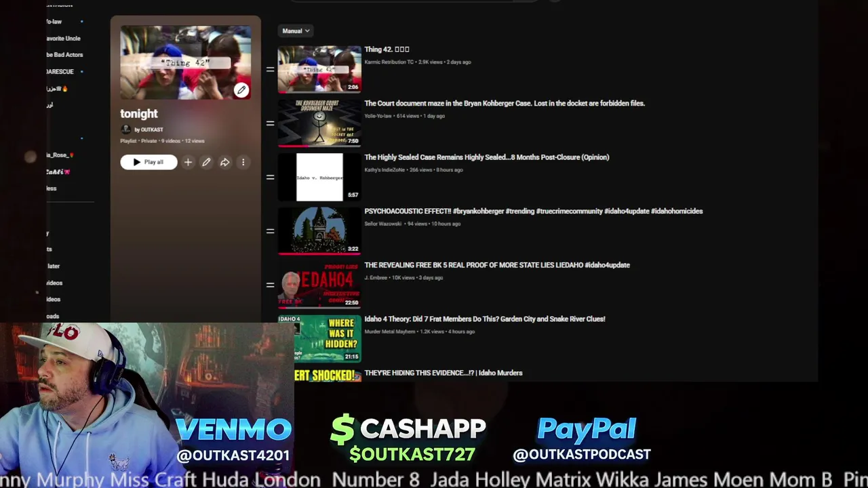
Task: Select reorder handle for Court document maze video
Action: click(x=270, y=123)
